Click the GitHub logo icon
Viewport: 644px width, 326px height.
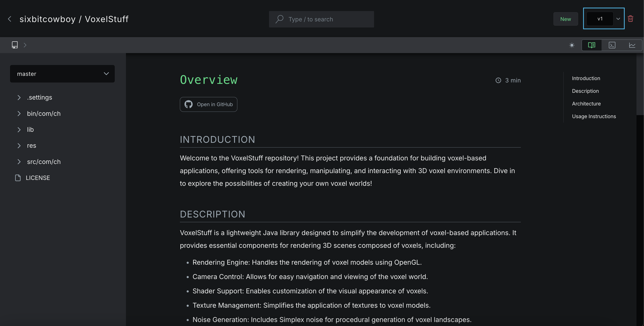pos(189,105)
